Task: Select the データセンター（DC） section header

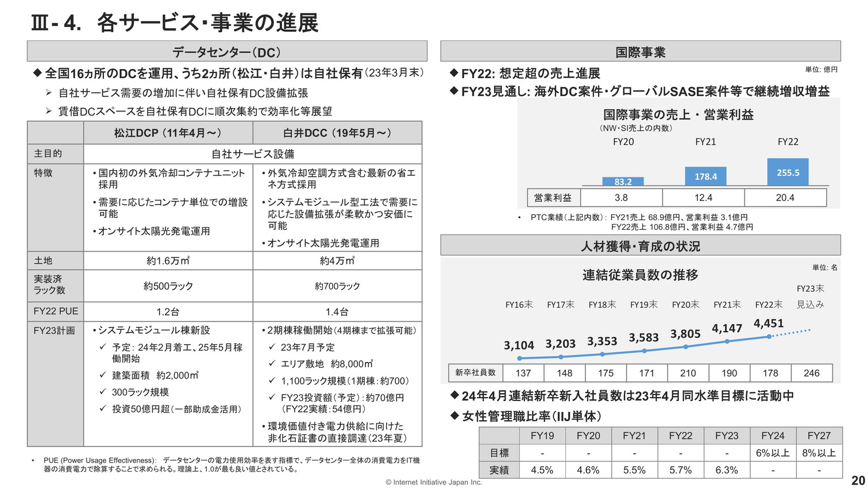Action: pos(227,51)
